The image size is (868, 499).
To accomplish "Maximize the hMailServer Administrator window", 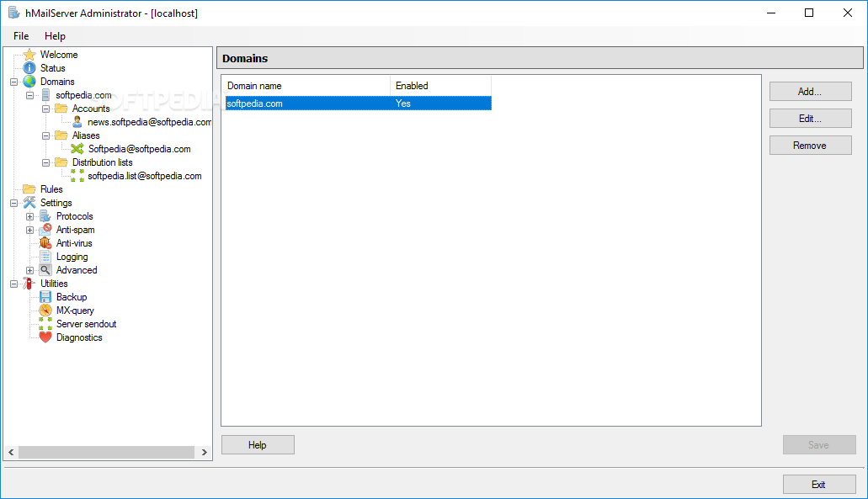I will point(809,13).
